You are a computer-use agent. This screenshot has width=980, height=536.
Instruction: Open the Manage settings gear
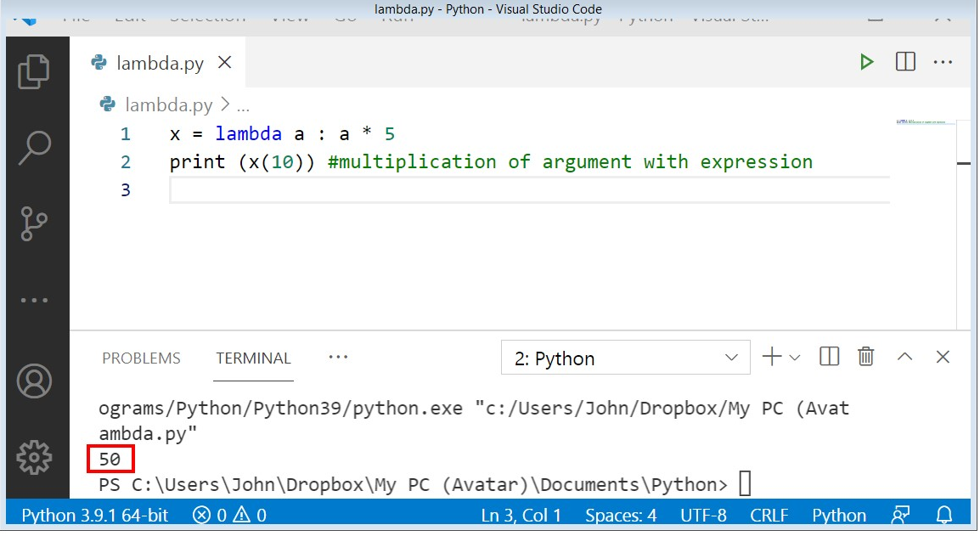pyautogui.click(x=35, y=456)
